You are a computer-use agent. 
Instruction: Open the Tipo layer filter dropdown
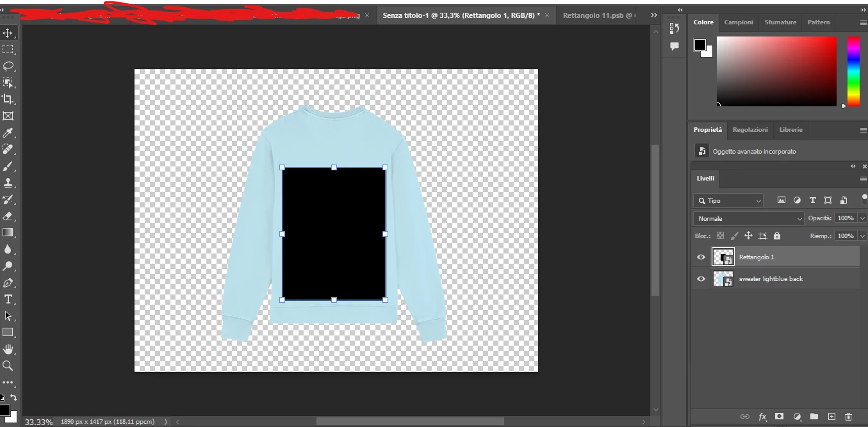(x=728, y=200)
